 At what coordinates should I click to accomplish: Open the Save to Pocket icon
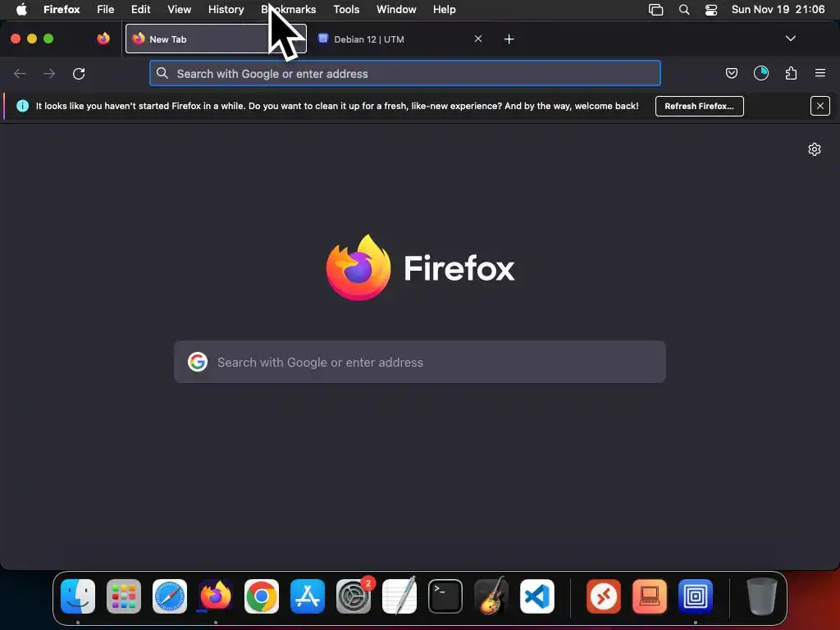click(731, 73)
